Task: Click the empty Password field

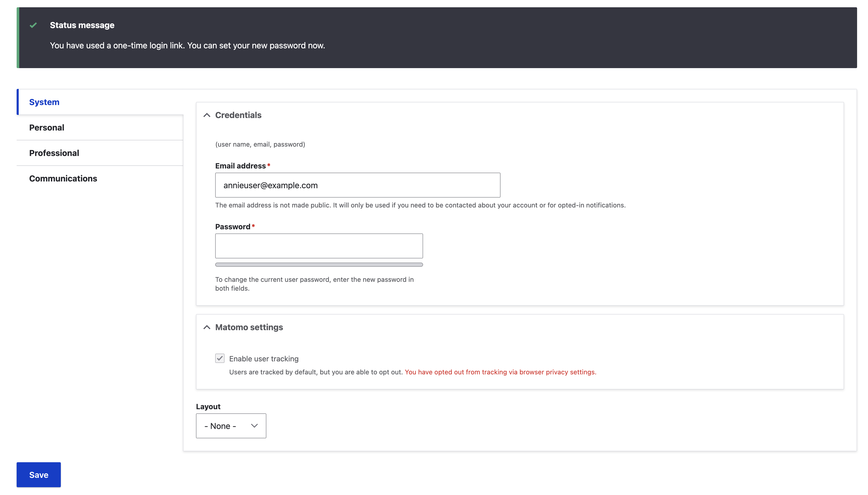Action: tap(319, 245)
